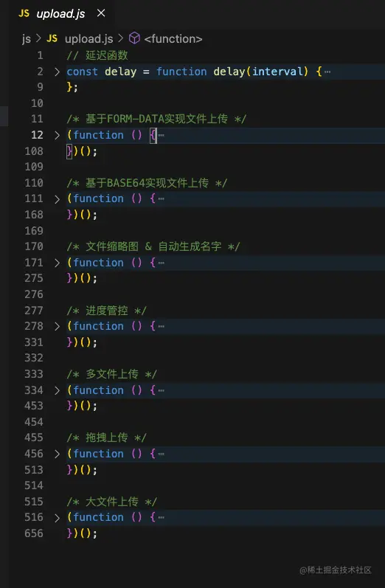
Task: Expand the folded FORM-DATA function at line 12
Action: 57,135
